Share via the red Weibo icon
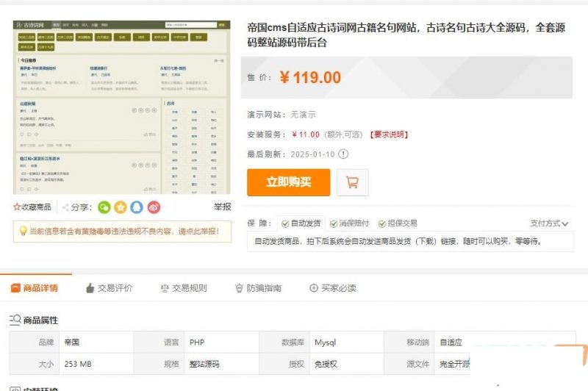 coord(154,207)
